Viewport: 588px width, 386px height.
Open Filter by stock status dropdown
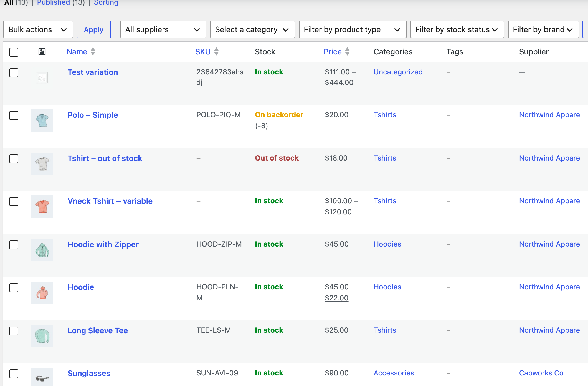457,29
